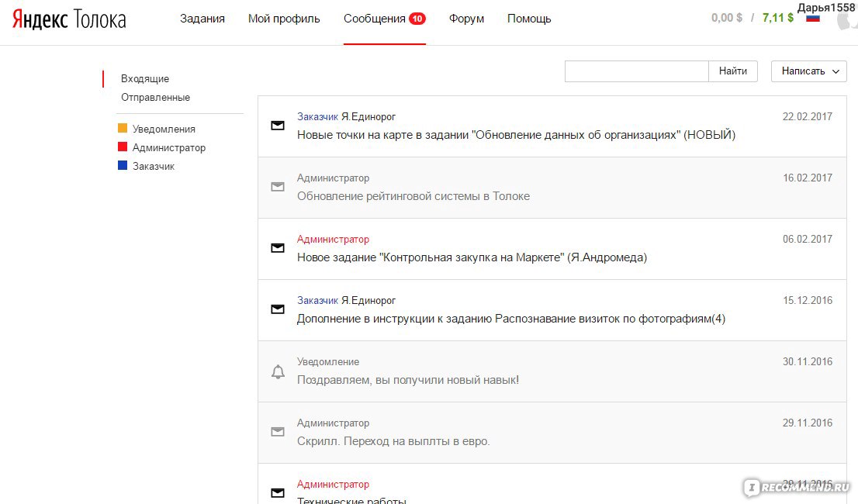The image size is (858, 504).
Task: Click envelope icon of 15.12.2016 message
Action: click(x=278, y=309)
